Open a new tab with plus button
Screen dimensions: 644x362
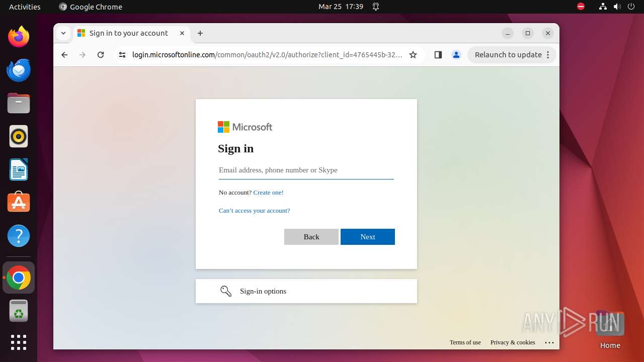tap(200, 33)
